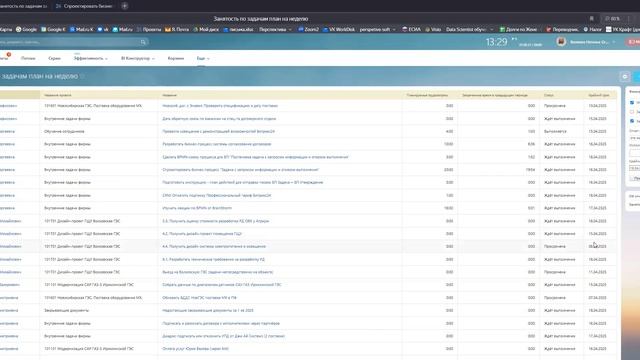Switch to the Спроектировать бизнес browser tab
Viewport: 640px width, 360px height.
(84, 6)
